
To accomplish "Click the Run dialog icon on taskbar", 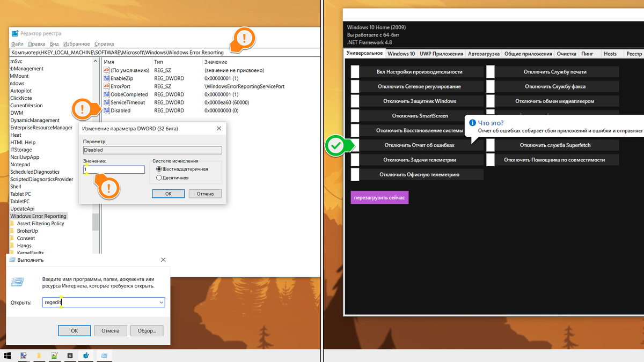I will pos(105,355).
